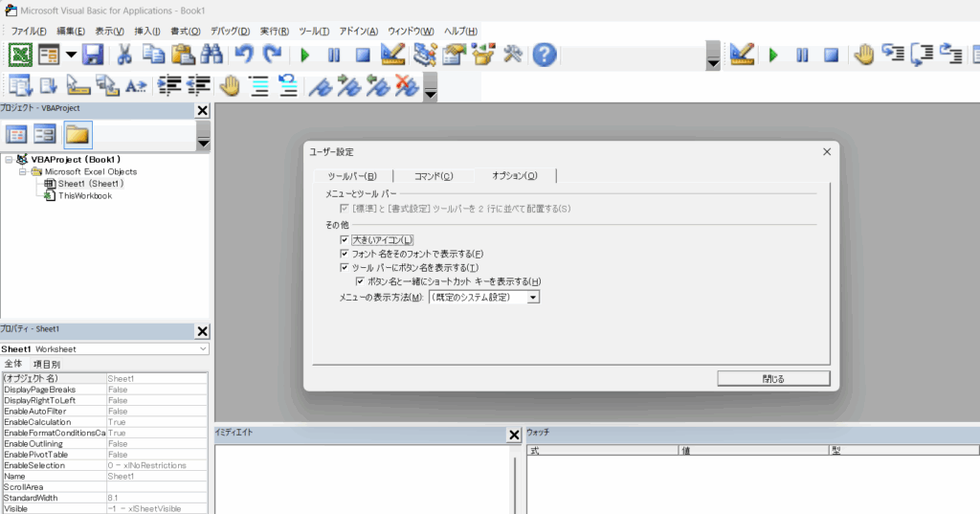The height and width of the screenshot is (514, 980).
Task: Click the Cut scissors icon
Action: (x=124, y=55)
